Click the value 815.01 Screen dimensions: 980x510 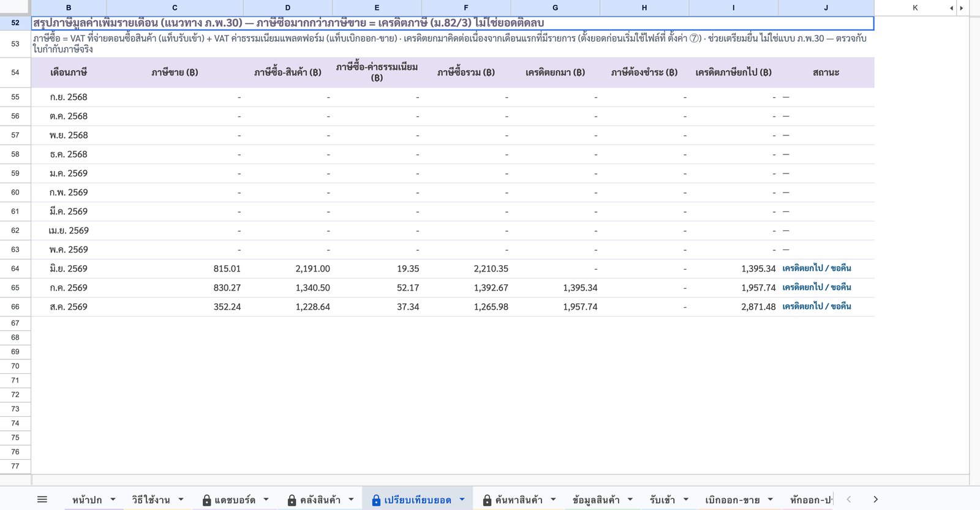(x=227, y=268)
